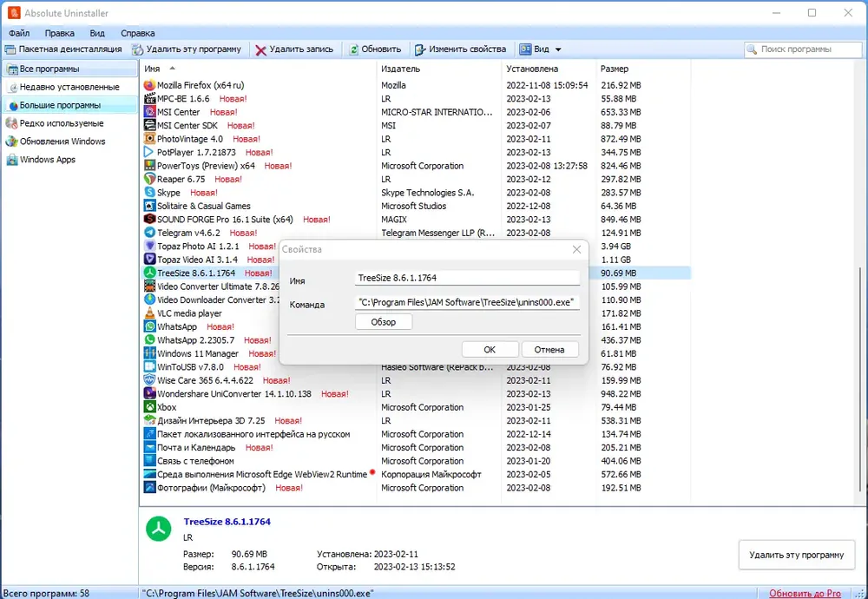This screenshot has width=868, height=599.
Task: Select the Skype program icon
Action: coord(149,193)
